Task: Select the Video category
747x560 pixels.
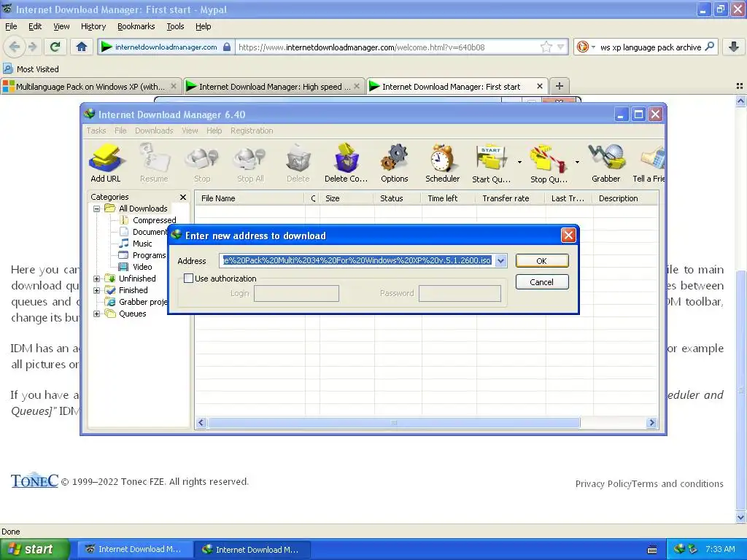Action: pyautogui.click(x=142, y=267)
